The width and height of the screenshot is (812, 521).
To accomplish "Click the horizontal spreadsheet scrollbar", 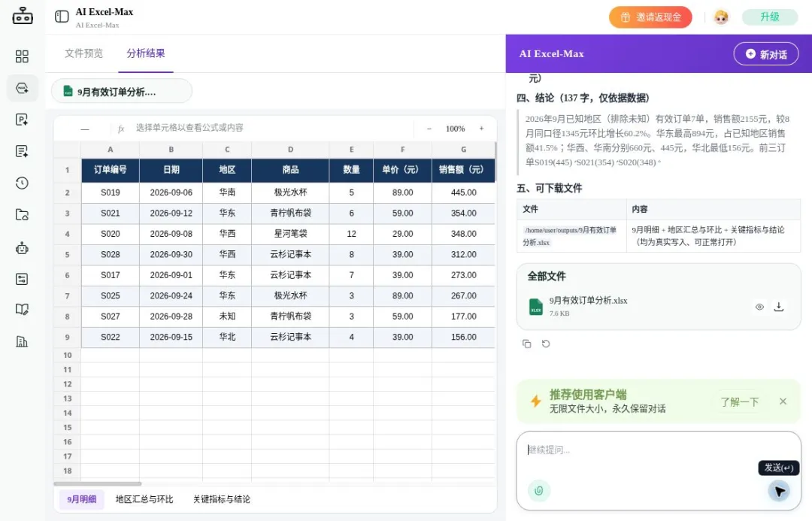I will [x=97, y=483].
